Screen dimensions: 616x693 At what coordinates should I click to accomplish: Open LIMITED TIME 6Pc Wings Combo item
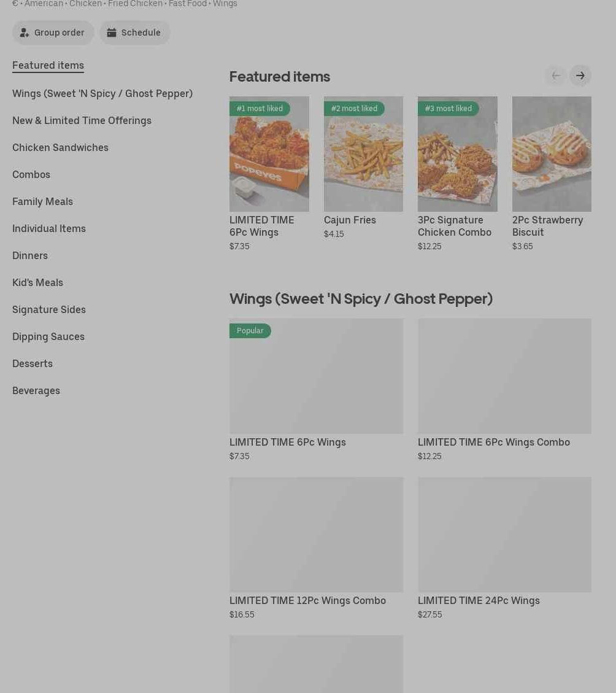504,376
